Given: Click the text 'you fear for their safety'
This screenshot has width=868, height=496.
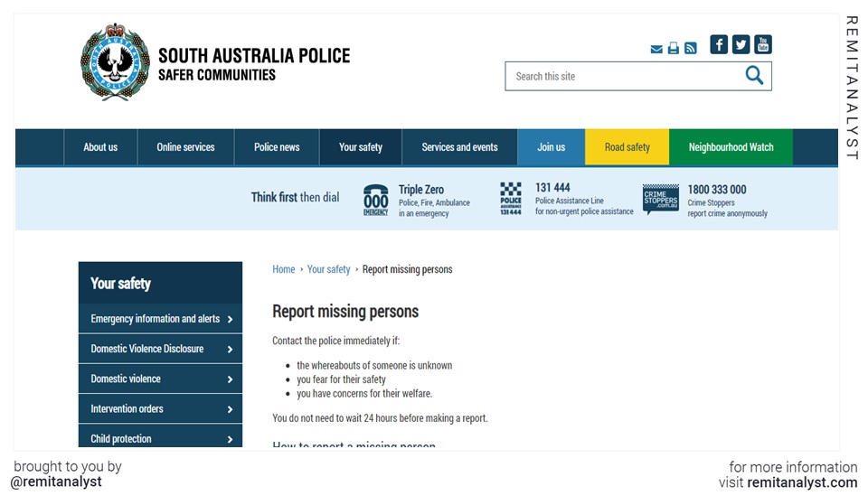Looking at the screenshot, I should tap(341, 379).
